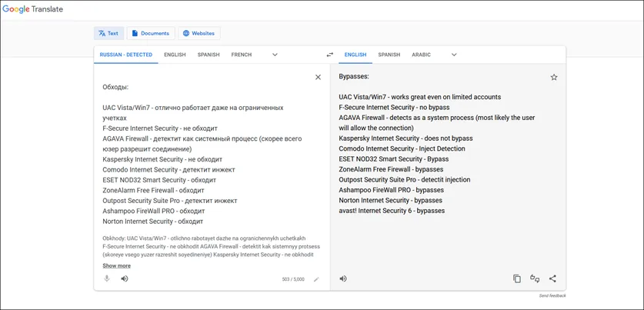Open the pencil handwriting input tool
The image size is (644, 310).
(316, 279)
